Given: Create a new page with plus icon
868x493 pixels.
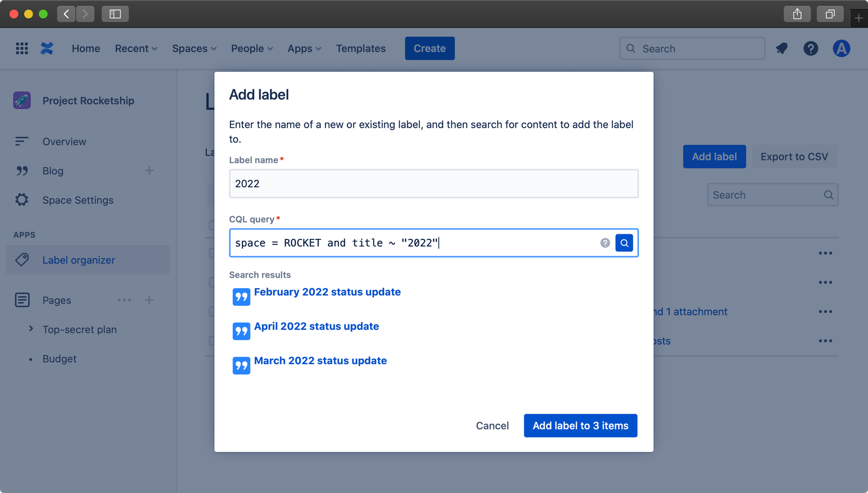Looking at the screenshot, I should [149, 300].
